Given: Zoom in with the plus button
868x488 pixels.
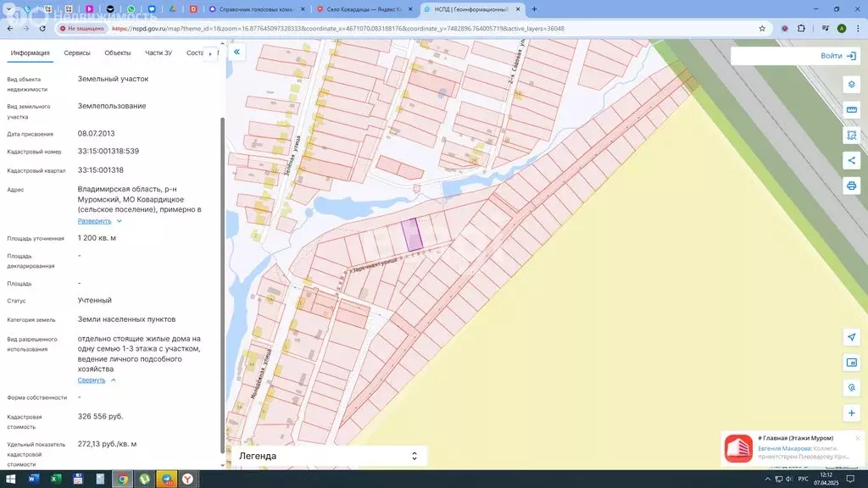Looking at the screenshot, I should pos(851,413).
